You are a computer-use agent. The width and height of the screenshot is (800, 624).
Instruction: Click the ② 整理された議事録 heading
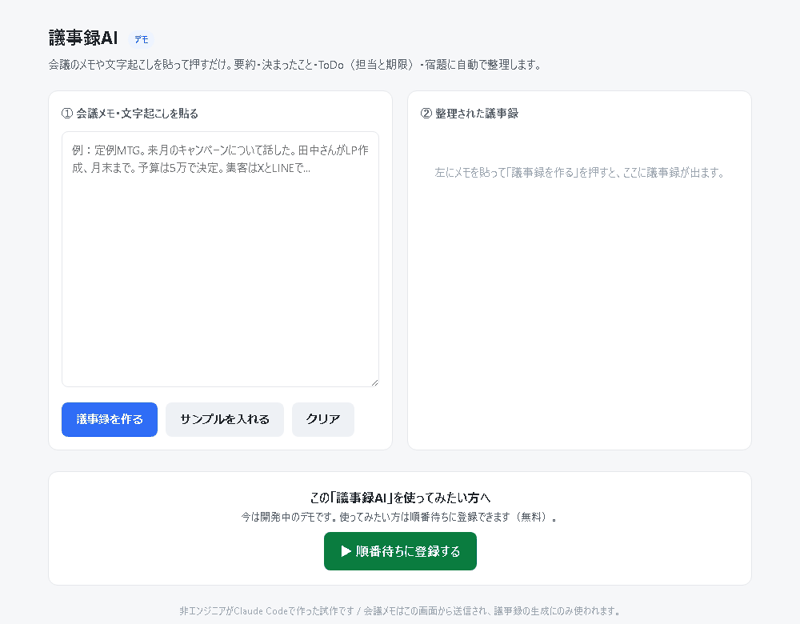point(469,113)
